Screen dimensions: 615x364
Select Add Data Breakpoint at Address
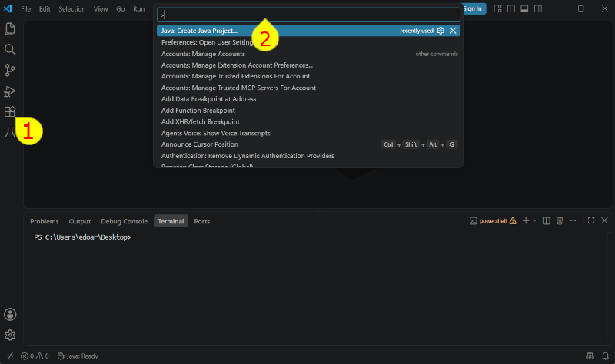308,99
